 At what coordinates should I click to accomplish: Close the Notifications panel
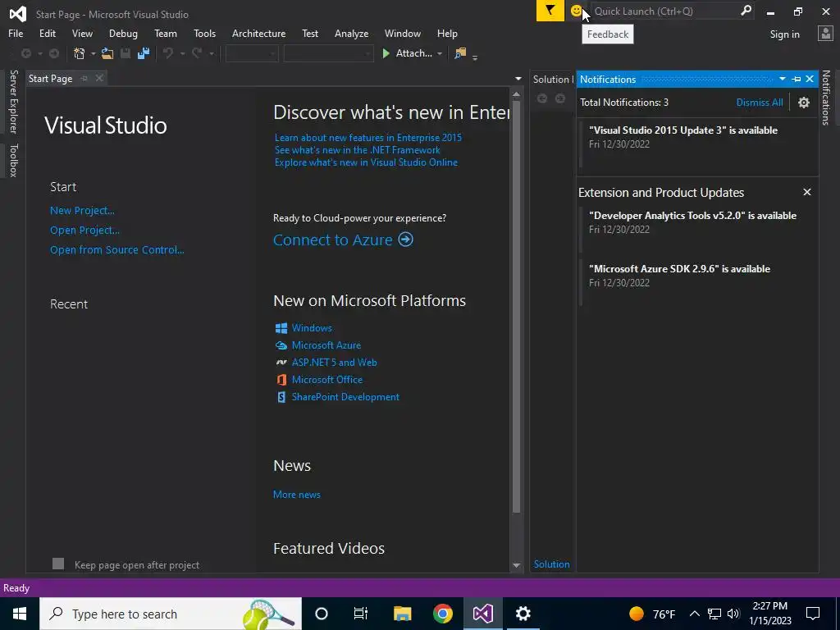[x=810, y=79]
